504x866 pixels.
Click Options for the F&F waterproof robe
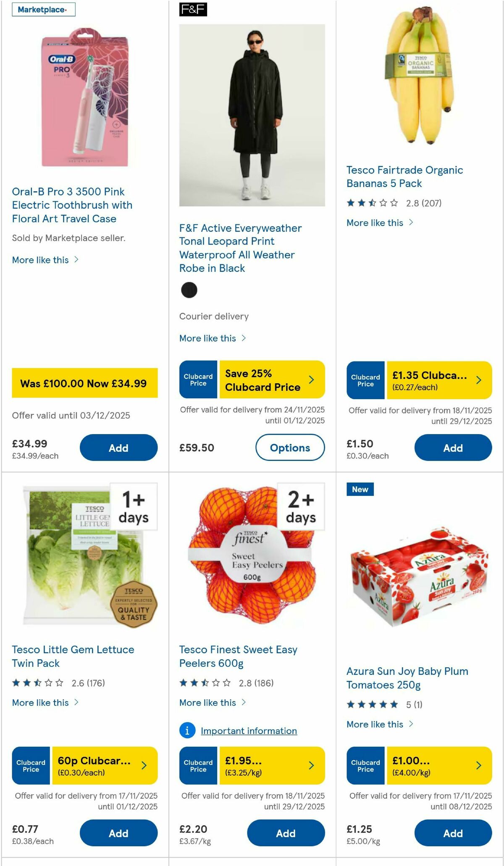tap(290, 448)
